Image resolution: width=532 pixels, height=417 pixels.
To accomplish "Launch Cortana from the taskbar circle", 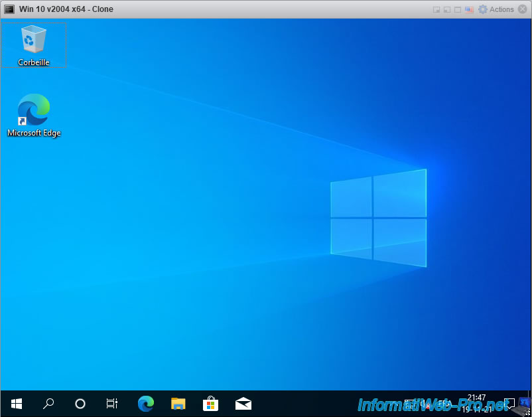I will pos(80,403).
